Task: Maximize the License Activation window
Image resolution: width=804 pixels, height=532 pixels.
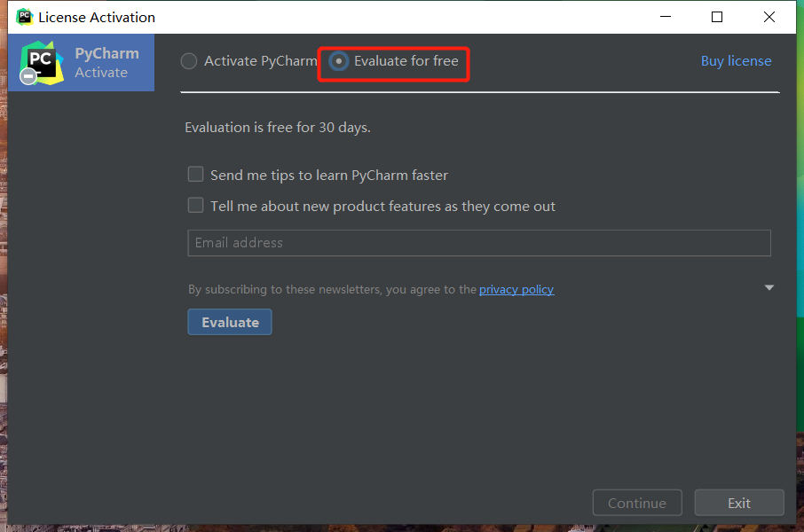Action: coord(717,17)
